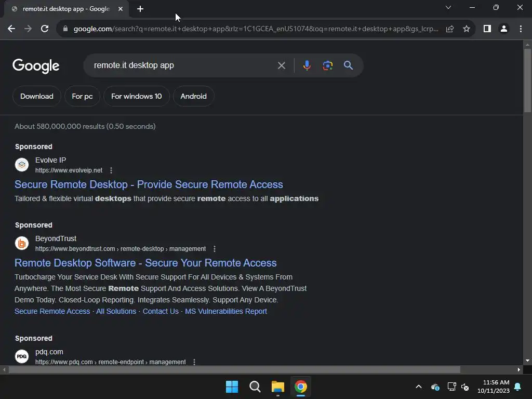Reload the current Google page
This screenshot has width=532, height=399.
coord(45,29)
